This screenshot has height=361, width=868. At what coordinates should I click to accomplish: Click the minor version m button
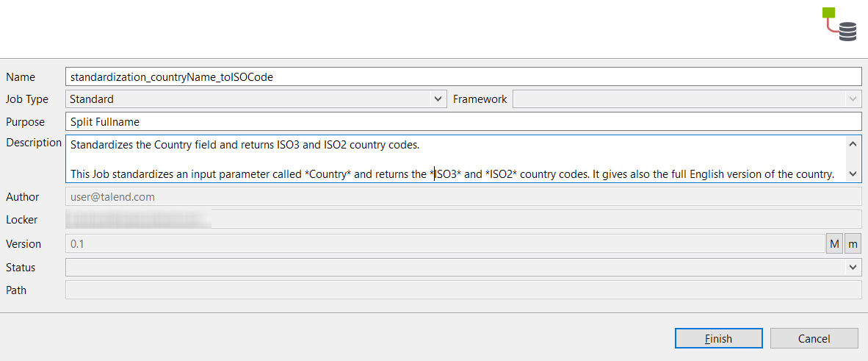tap(853, 244)
